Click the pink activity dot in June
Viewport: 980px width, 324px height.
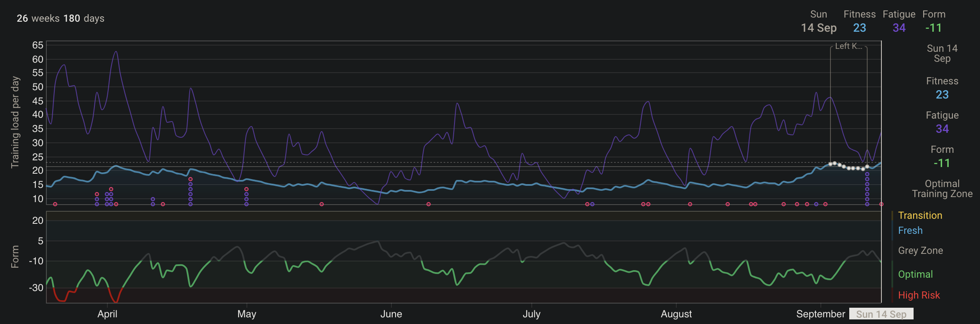pos(429,204)
